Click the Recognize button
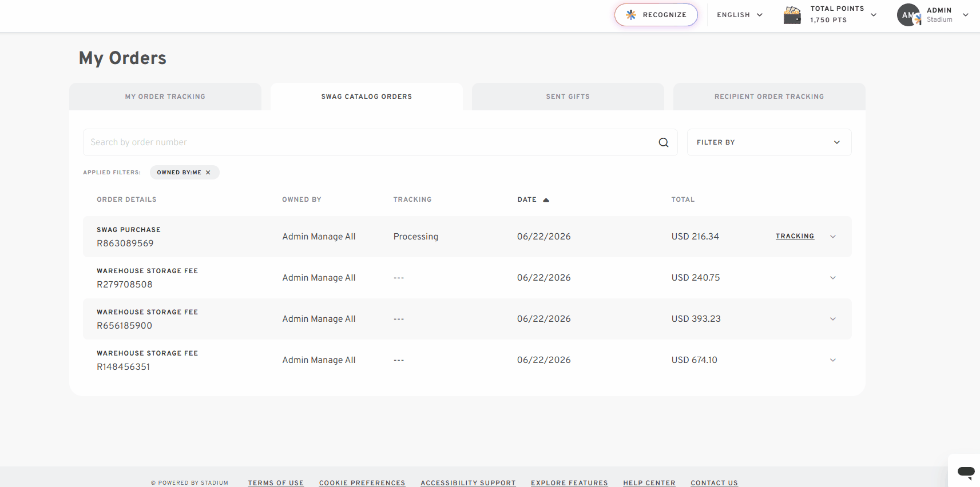 tap(656, 15)
